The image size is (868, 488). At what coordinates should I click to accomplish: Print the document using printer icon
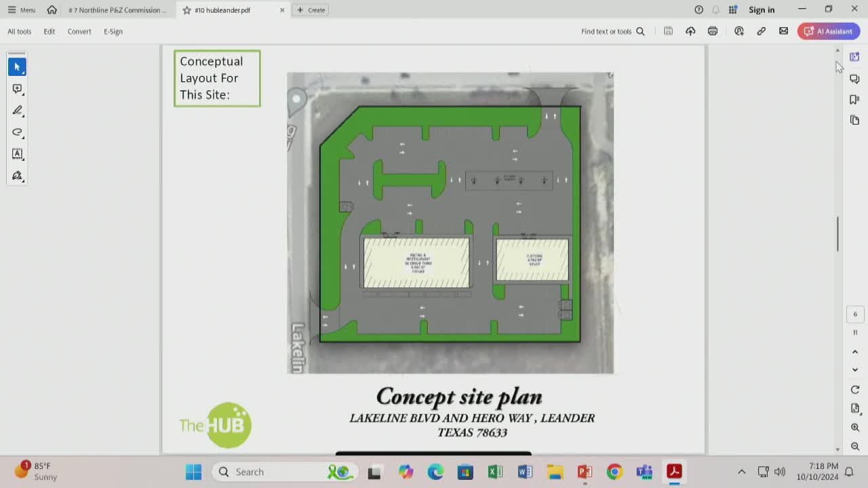[713, 31]
